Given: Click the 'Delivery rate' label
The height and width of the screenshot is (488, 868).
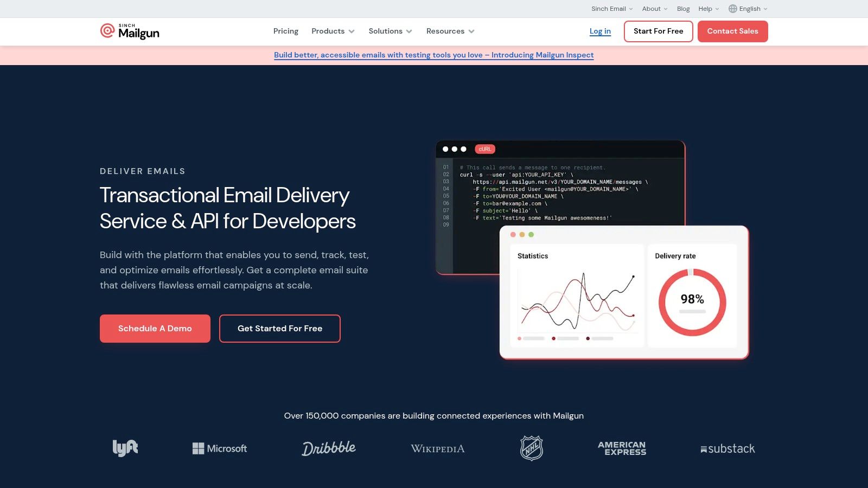Looking at the screenshot, I should [675, 256].
